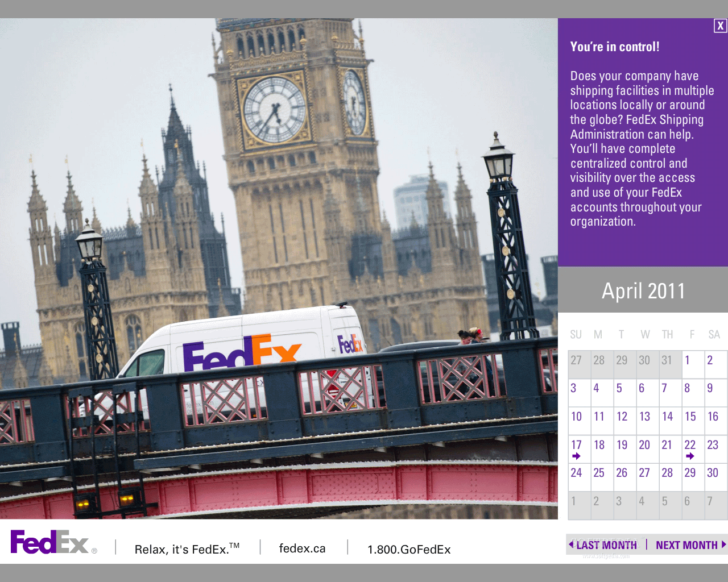Click the arrow icon under April 22
The height and width of the screenshot is (582, 728).
[690, 456]
